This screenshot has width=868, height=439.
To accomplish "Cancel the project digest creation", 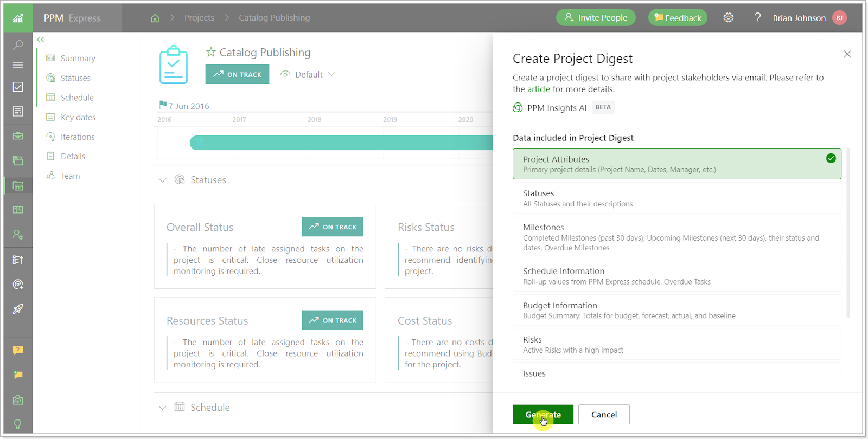I will pyautogui.click(x=604, y=415).
